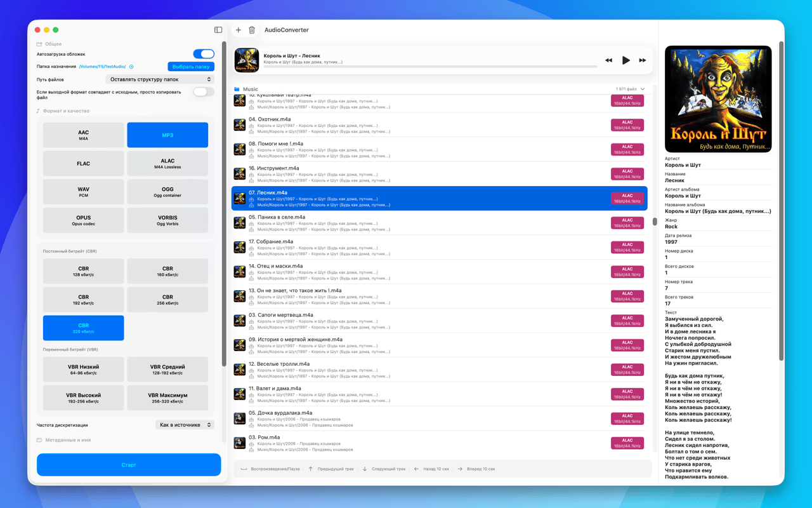The image size is (812, 508).
Task: Skip to next track with forward icon
Action: pyautogui.click(x=643, y=60)
